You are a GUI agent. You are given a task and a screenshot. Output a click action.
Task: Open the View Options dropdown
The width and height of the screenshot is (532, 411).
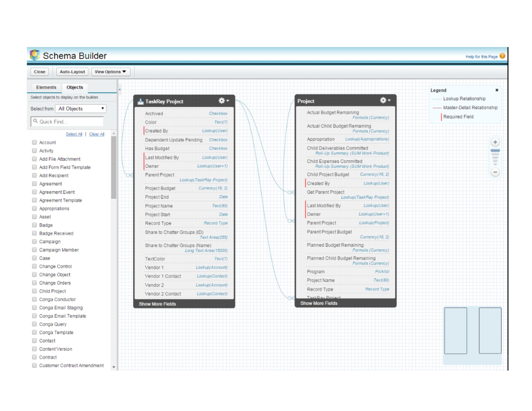(111, 72)
